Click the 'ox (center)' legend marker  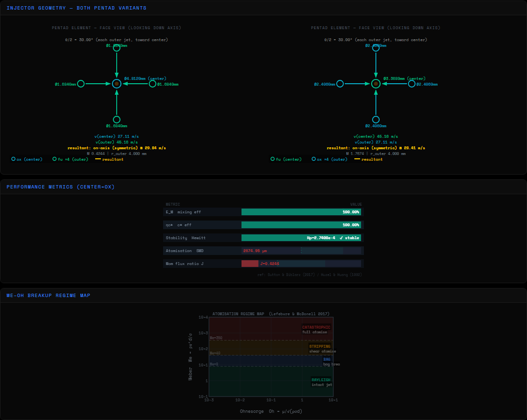(x=13, y=159)
